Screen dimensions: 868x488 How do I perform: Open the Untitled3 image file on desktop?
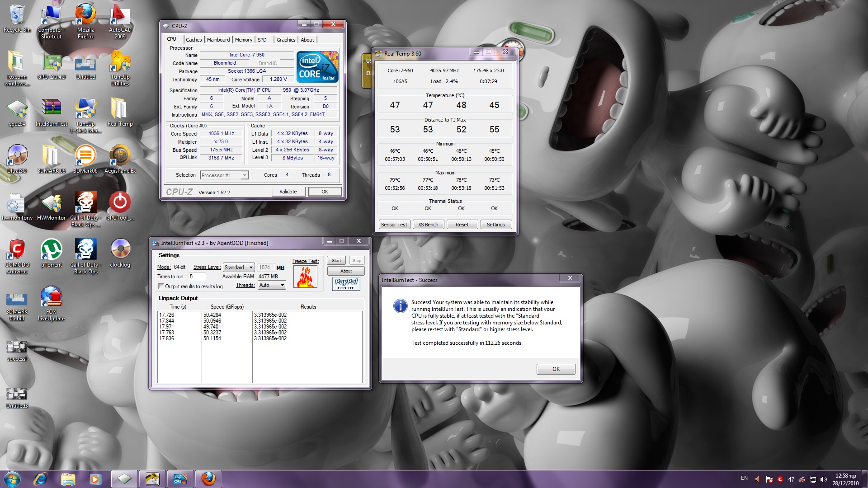(17, 397)
